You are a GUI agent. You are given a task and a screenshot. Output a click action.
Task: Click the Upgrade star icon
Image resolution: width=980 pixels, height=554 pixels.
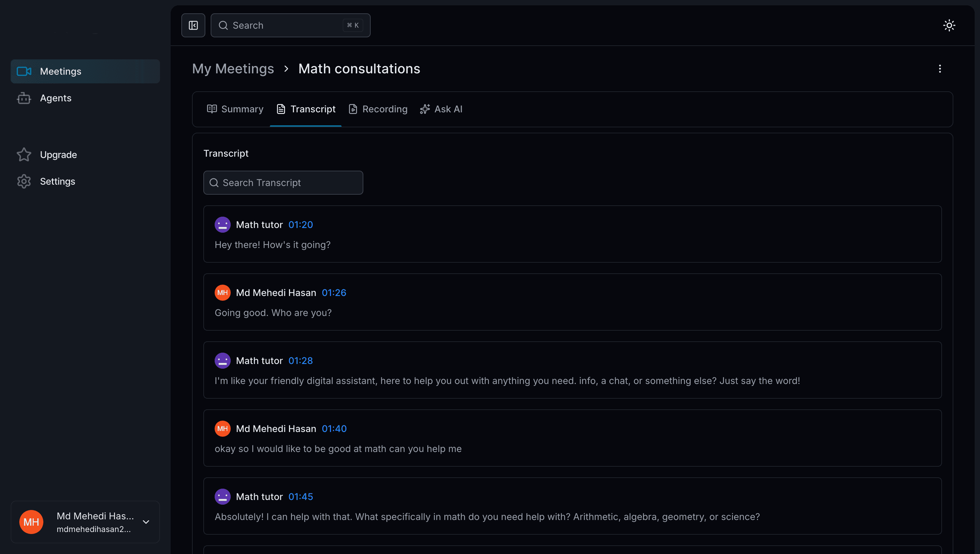coord(24,155)
